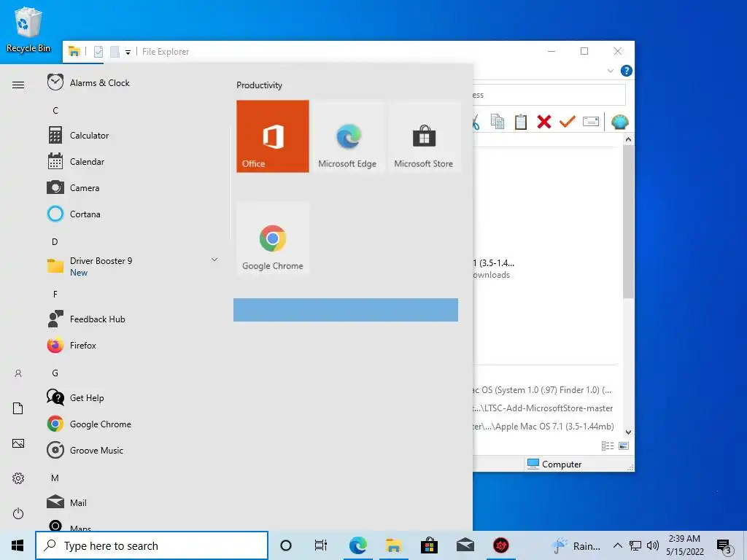
Task: Open the user account icon
Action: click(x=18, y=373)
